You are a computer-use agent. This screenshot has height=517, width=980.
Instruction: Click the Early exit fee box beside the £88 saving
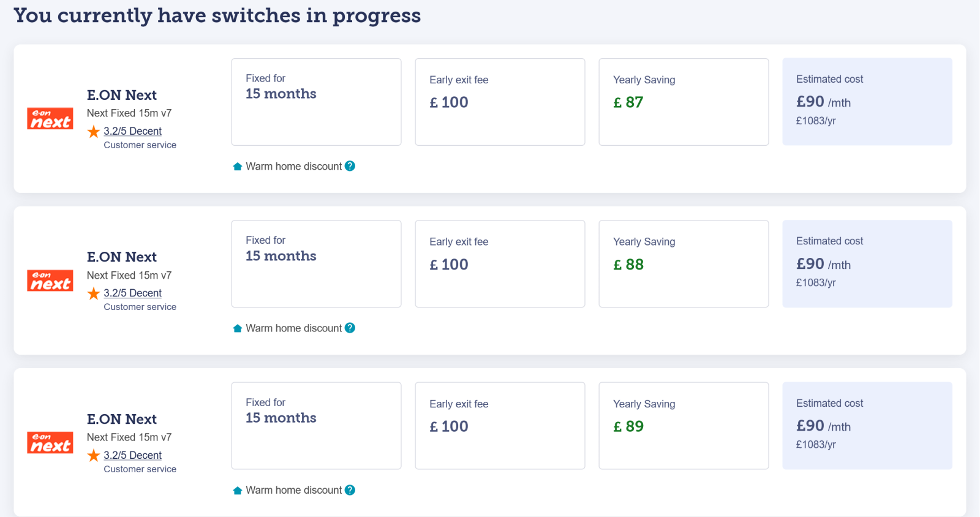click(x=500, y=263)
